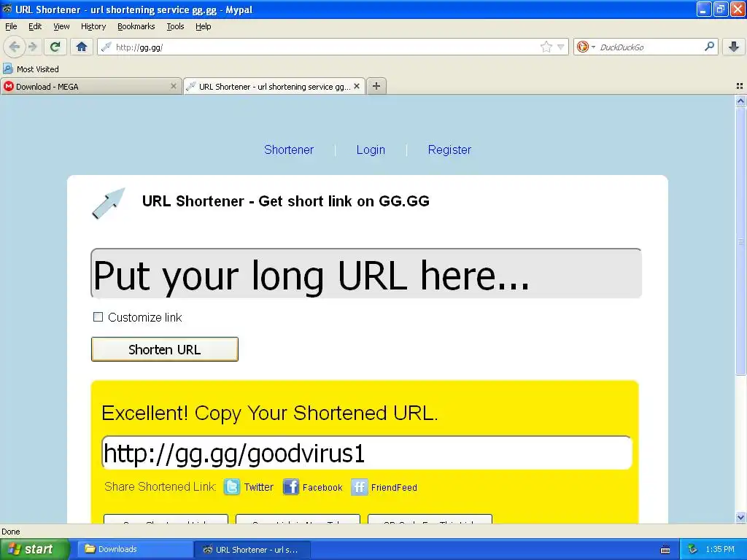Close the Download - MEGA tab

[x=174, y=86]
